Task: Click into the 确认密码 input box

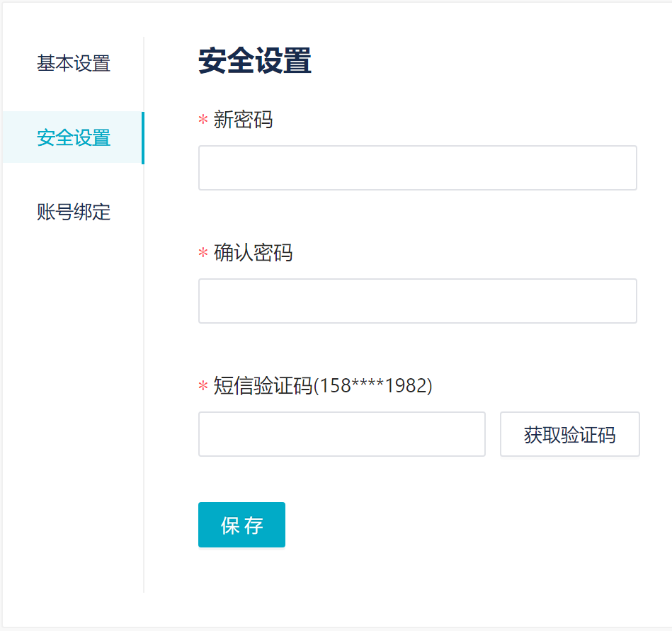Action: coord(417,301)
